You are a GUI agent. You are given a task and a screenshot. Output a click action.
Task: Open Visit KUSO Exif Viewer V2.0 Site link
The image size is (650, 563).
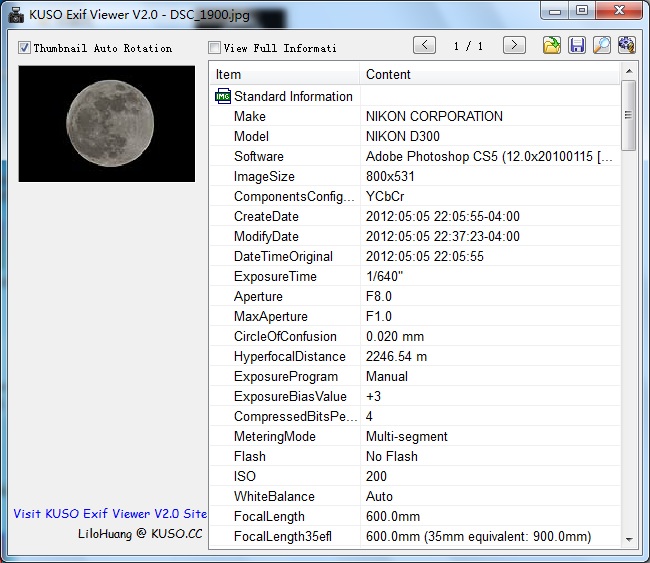click(110, 513)
